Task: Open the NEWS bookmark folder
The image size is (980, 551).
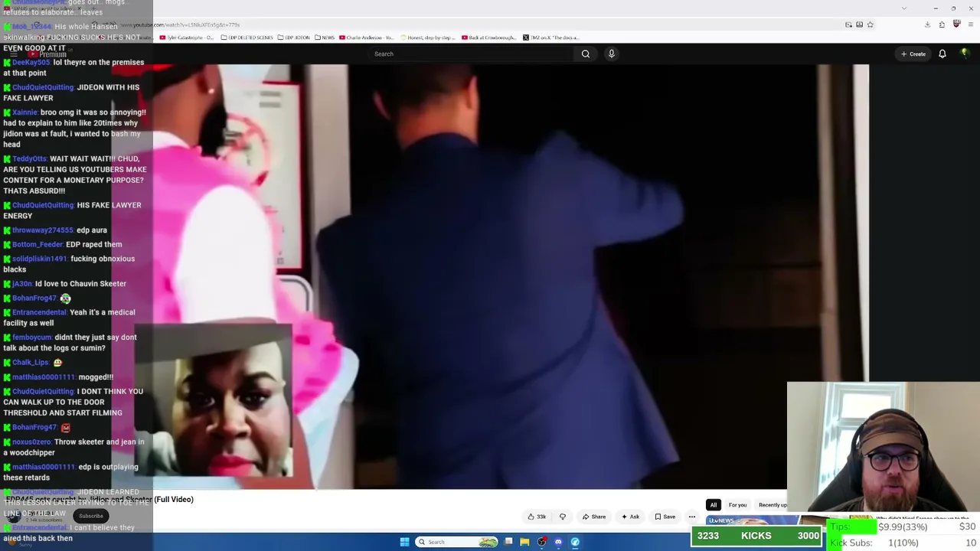Action: [x=325, y=37]
